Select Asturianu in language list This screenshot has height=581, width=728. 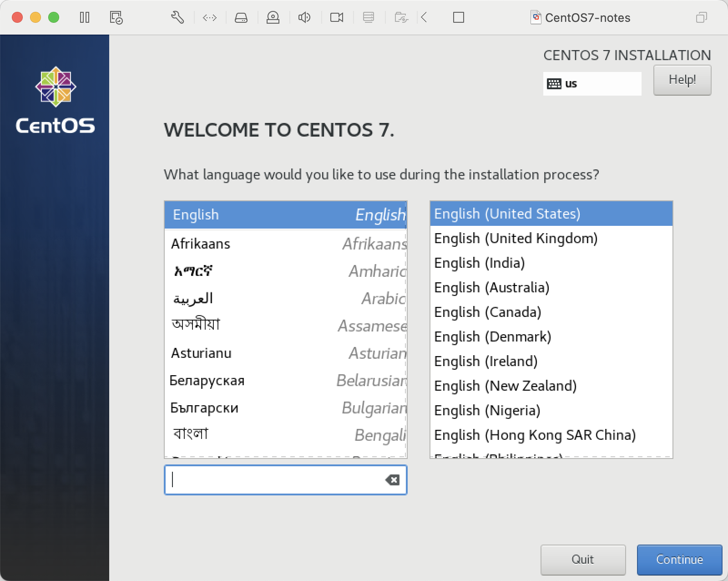(x=285, y=353)
